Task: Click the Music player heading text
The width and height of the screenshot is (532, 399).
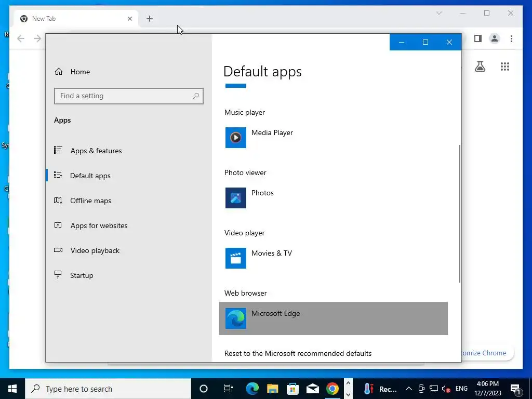Action: (245, 112)
